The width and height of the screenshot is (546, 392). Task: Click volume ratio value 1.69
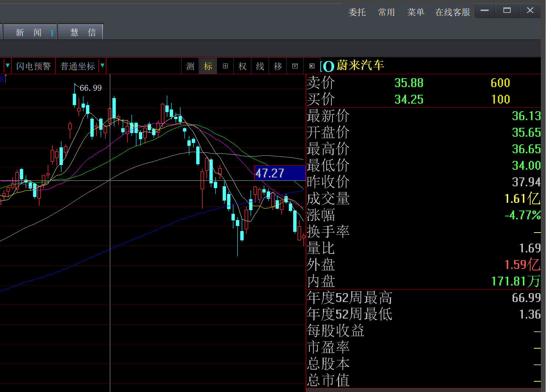(530, 248)
